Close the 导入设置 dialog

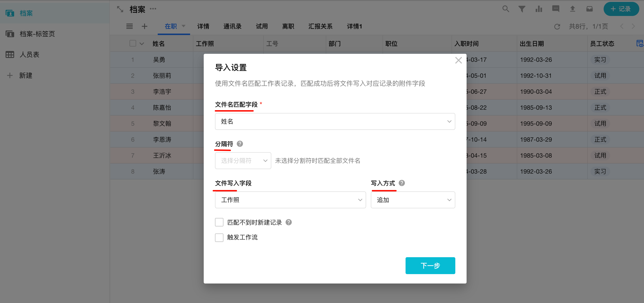(x=458, y=60)
